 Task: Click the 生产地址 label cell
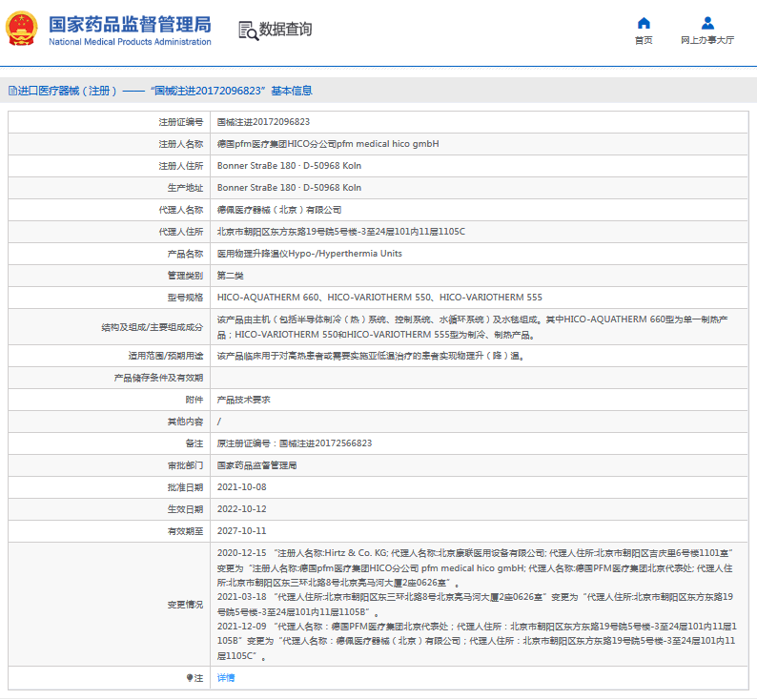[x=109, y=188]
